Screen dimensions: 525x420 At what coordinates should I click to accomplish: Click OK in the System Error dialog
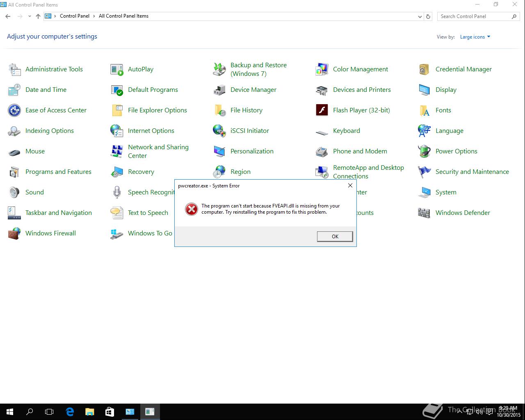[x=335, y=236]
